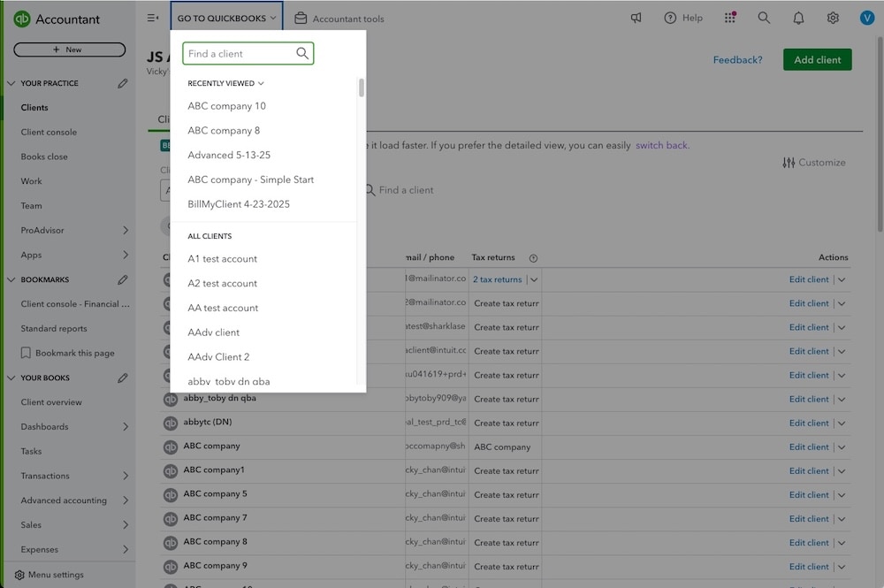This screenshot has height=588, width=884.
Task: Open the apps grid icon
Action: point(729,17)
